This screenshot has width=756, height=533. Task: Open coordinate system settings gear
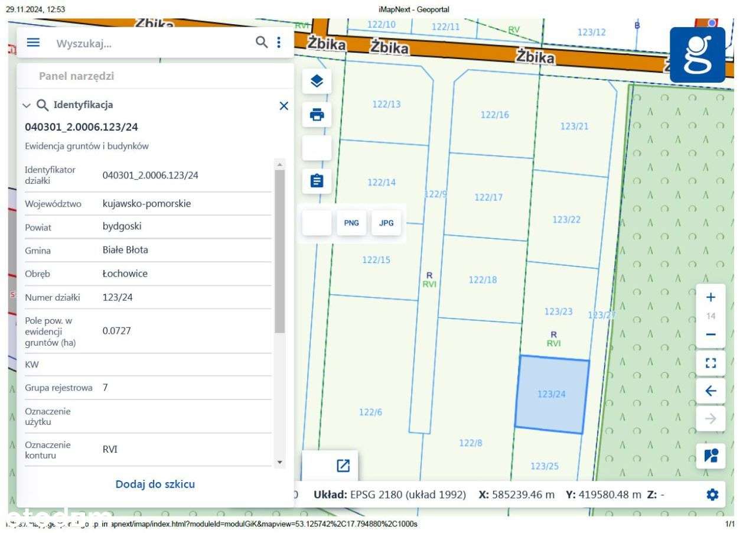tap(713, 495)
